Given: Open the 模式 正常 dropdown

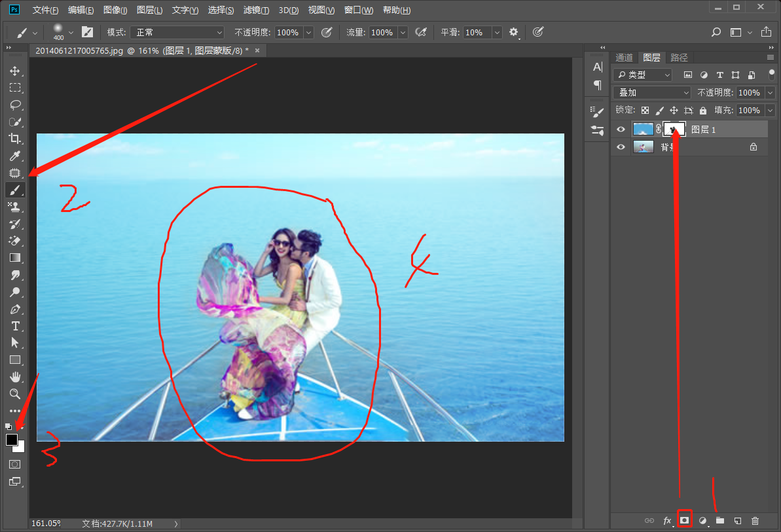Looking at the screenshot, I should point(177,32).
